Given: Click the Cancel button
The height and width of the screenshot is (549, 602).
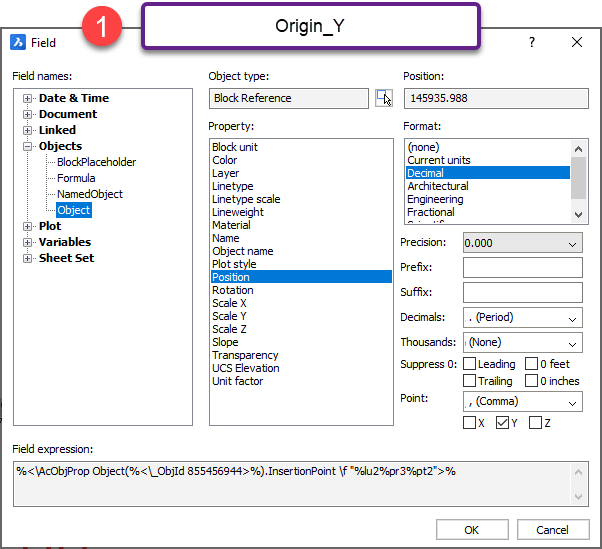Looking at the screenshot, I should click(553, 530).
